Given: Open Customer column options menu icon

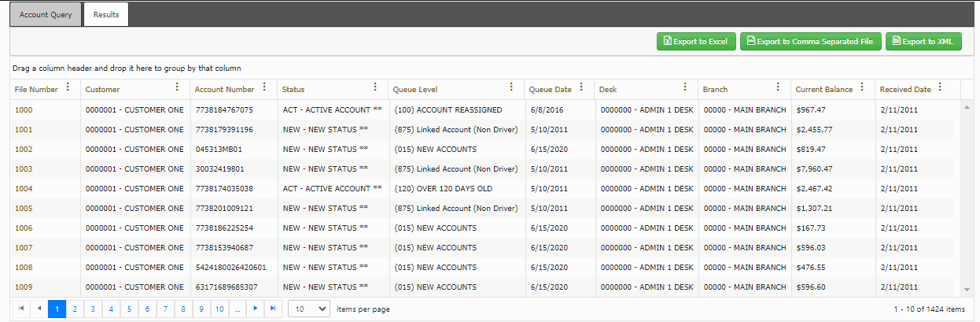Looking at the screenshot, I should point(177,88).
